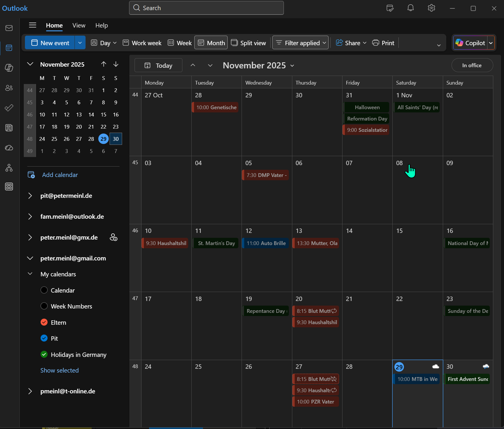The height and width of the screenshot is (429, 504).
Task: Expand the pit@petermeinl.de account
Action: [x=30, y=196]
